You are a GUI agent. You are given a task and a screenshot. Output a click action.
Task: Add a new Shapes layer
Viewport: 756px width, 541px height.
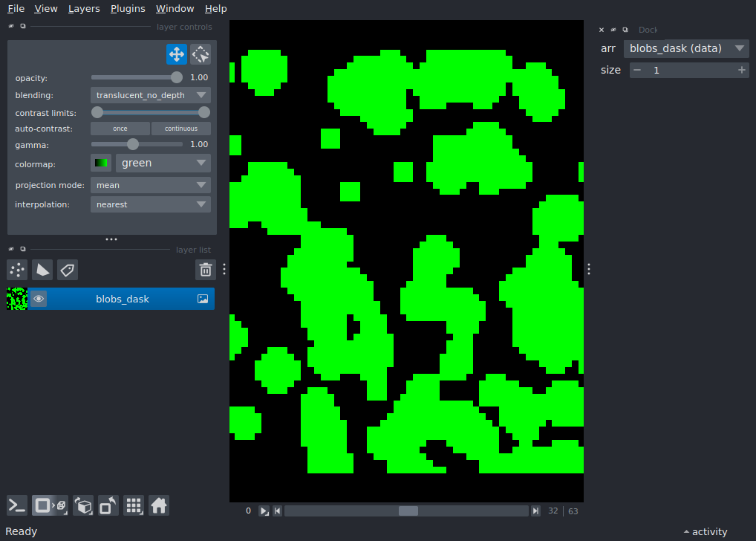point(42,270)
